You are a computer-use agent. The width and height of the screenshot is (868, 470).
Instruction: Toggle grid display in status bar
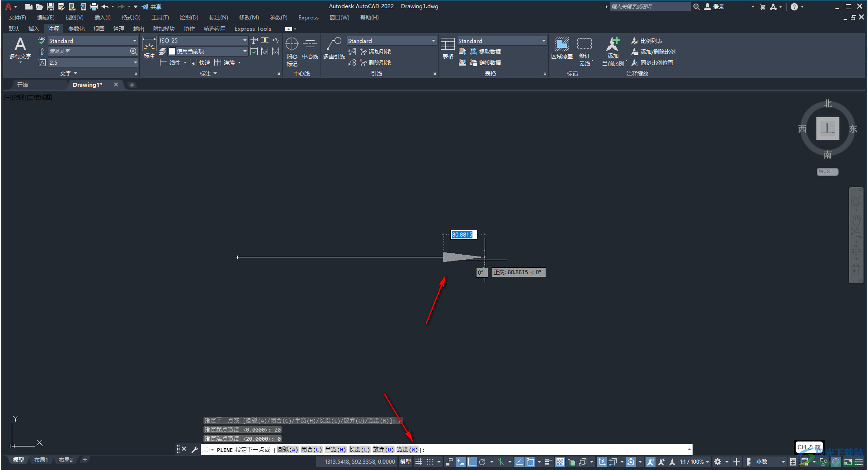pyautogui.click(x=419, y=462)
